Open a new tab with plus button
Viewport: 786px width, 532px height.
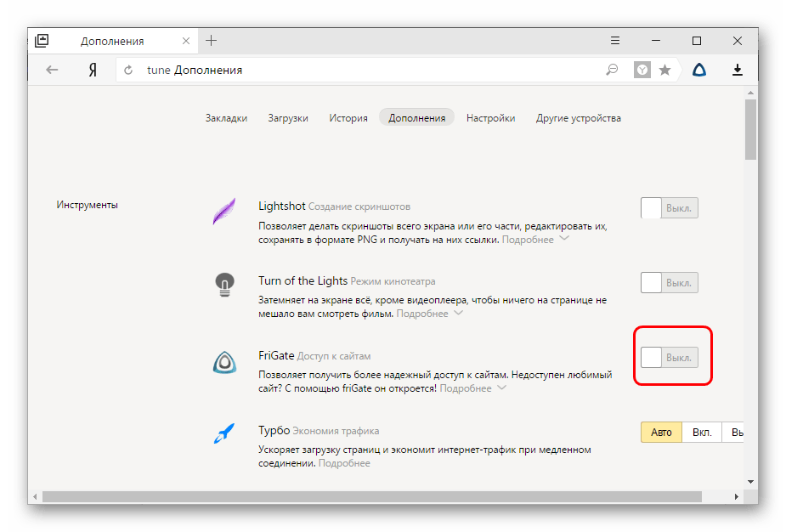click(x=212, y=41)
